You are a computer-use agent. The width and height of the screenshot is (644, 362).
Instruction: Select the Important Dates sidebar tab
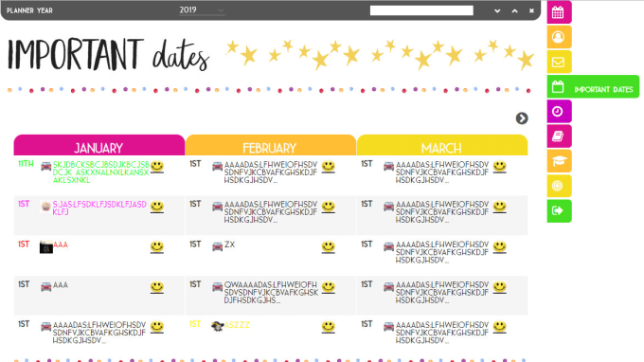click(593, 86)
